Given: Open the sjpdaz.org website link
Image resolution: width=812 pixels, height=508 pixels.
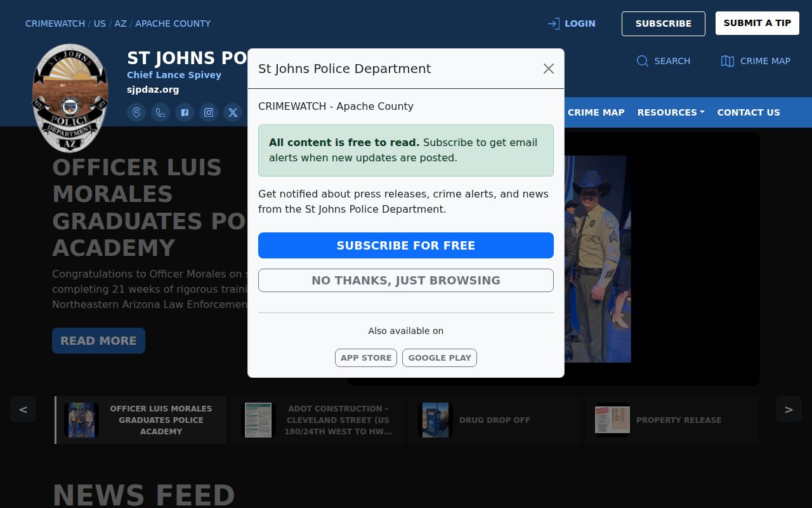Looking at the screenshot, I should coord(153,90).
